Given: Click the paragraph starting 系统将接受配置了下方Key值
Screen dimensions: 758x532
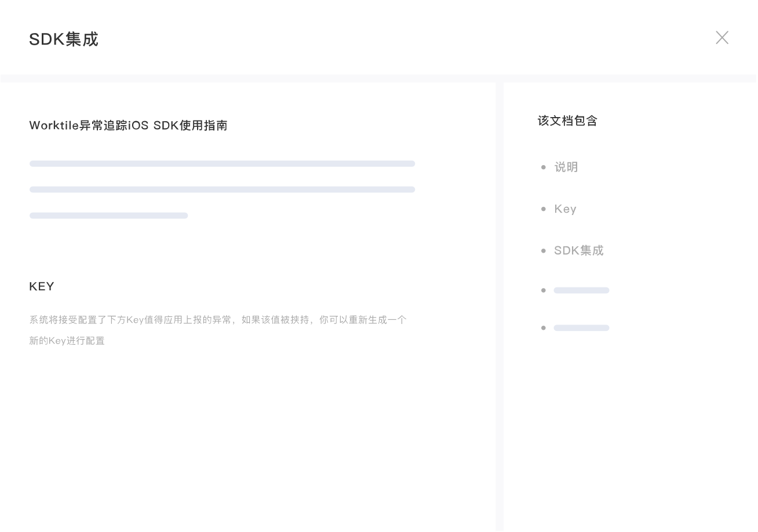Looking at the screenshot, I should pyautogui.click(x=218, y=330).
